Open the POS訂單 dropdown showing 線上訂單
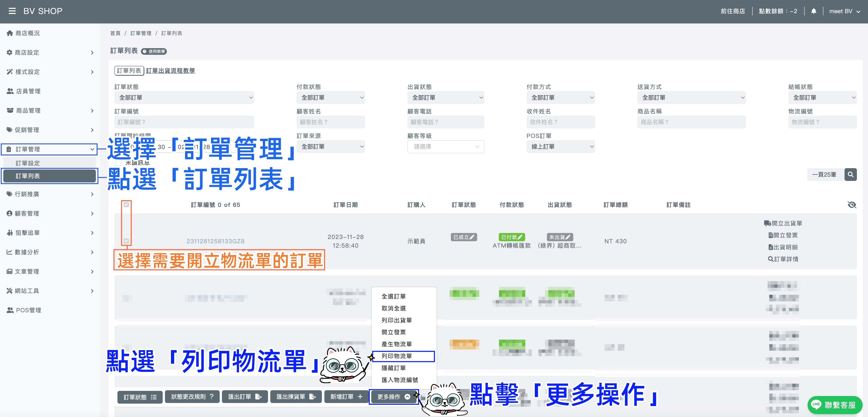The width and height of the screenshot is (868, 417). click(560, 146)
